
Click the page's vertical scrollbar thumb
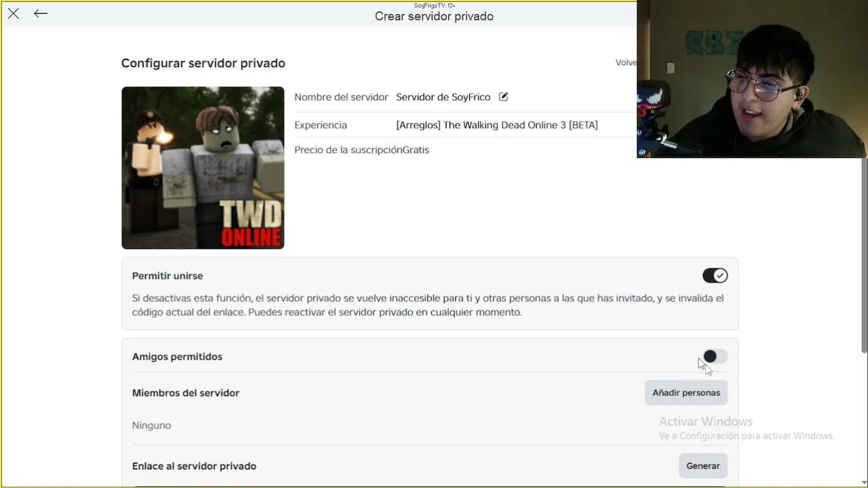864,255
